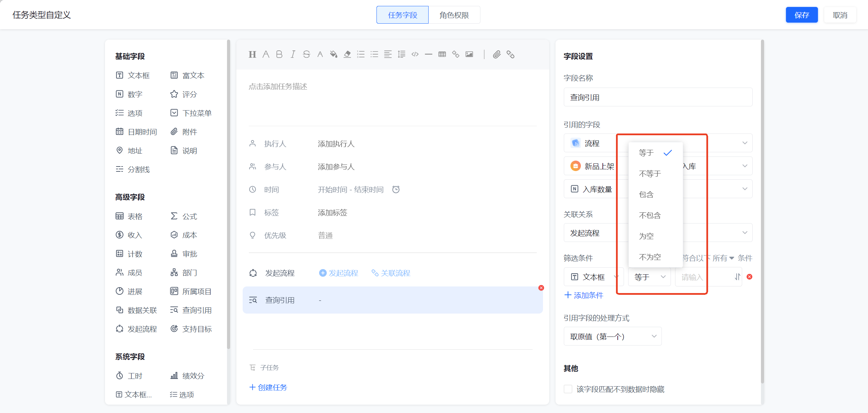Insert ordered numbered list
Image resolution: width=868 pixels, height=413 pixels.
(361, 54)
